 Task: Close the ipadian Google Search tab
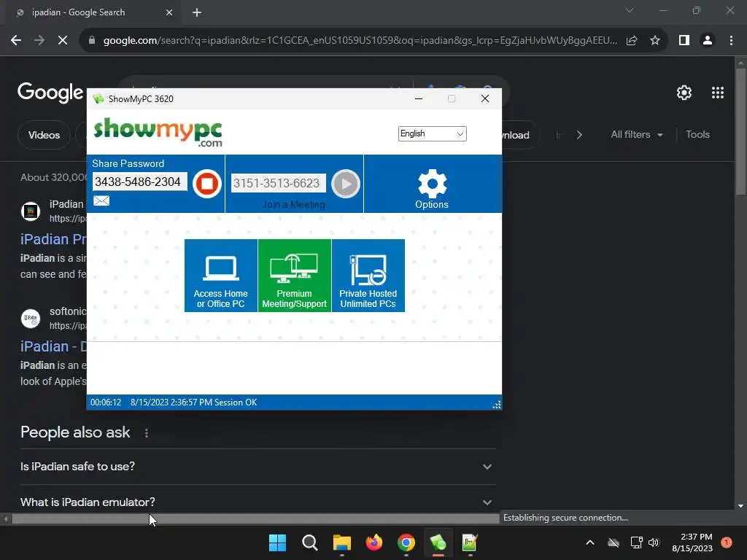tap(169, 13)
